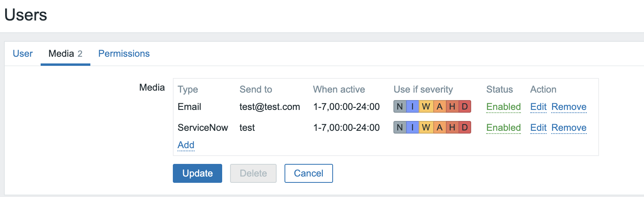Click the W severity box for Email
Viewport: 644px width, 197px height.
tap(426, 107)
